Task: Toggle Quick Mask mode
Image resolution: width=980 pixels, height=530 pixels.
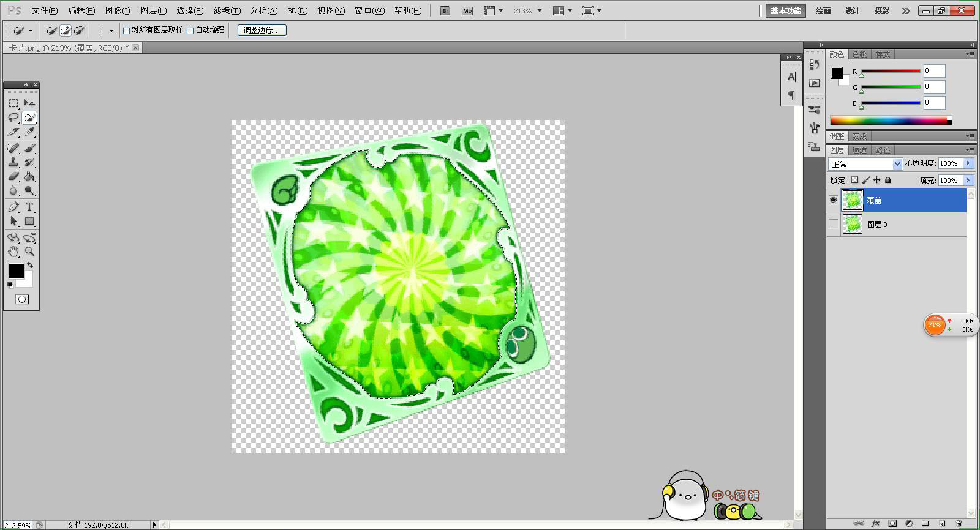Action: click(22, 299)
